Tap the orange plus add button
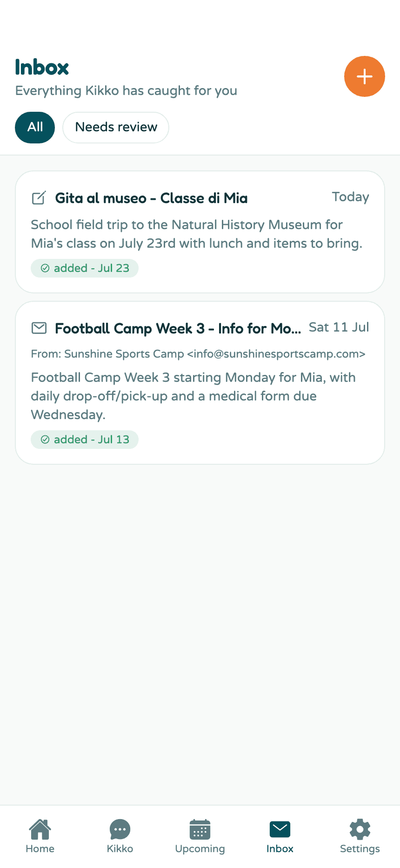Screen dimensions: 400x868 tap(365, 76)
